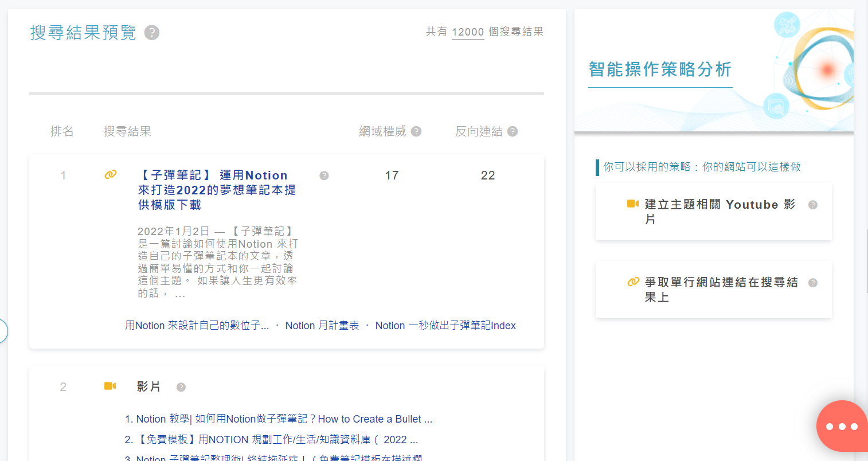Viewport: 868px width, 461px height.
Task: Click the video camera icon in rank 2 row
Action: [110, 386]
